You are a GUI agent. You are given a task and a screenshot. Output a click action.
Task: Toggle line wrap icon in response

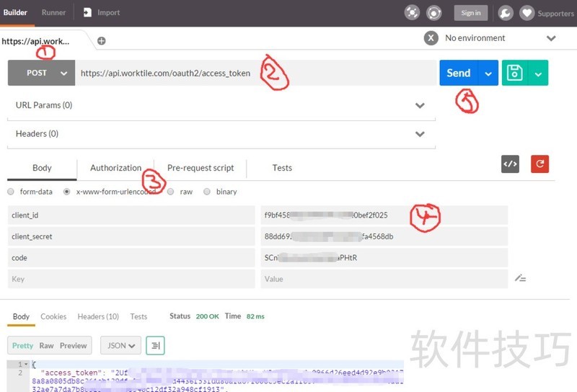click(155, 345)
